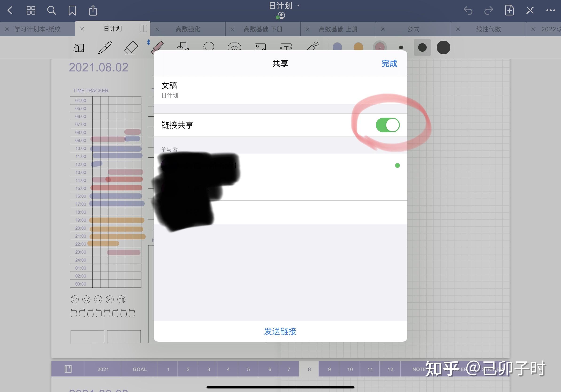Close the 线性代数 tab
The image size is (561, 392).
[x=458, y=29]
